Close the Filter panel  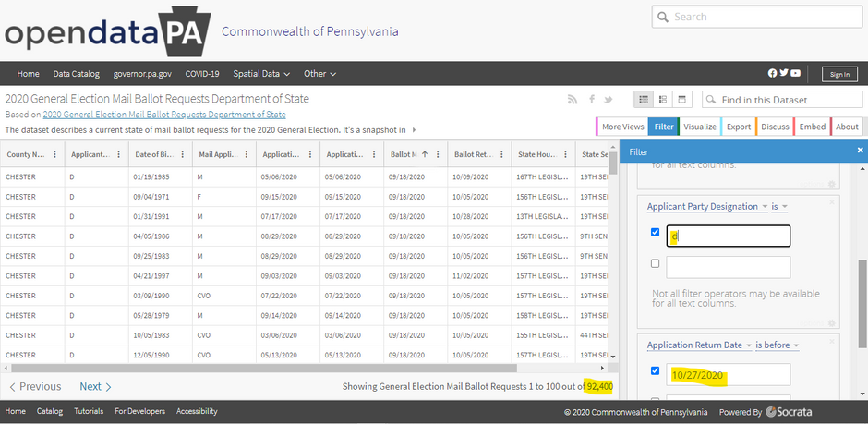(861, 150)
